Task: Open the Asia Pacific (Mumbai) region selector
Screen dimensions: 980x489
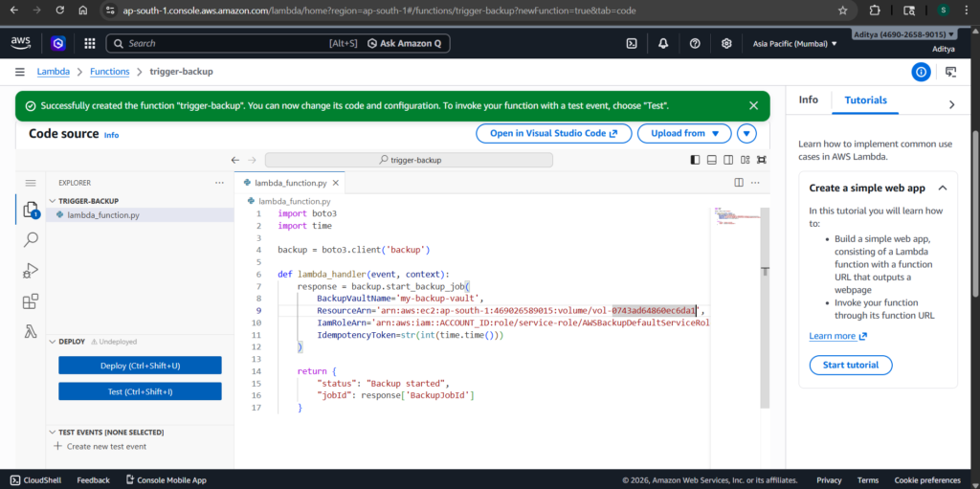Action: coord(794,43)
